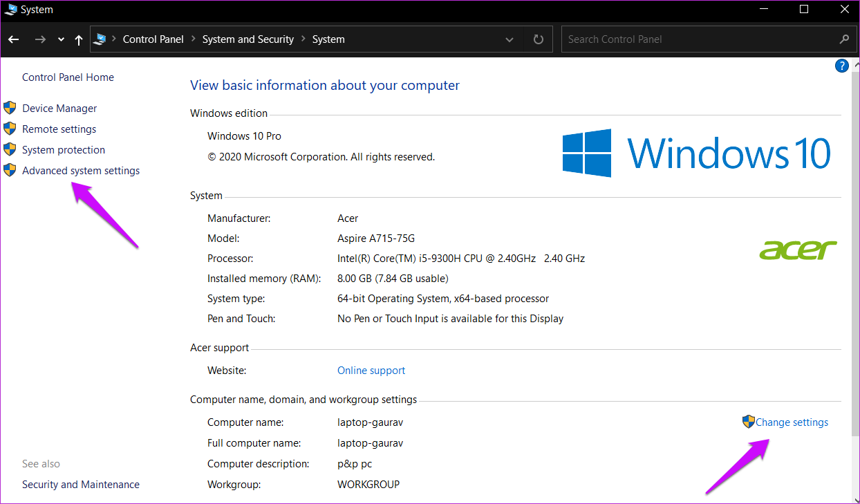Click the back navigation arrow
Viewport: 860px width, 504px height.
tap(13, 39)
